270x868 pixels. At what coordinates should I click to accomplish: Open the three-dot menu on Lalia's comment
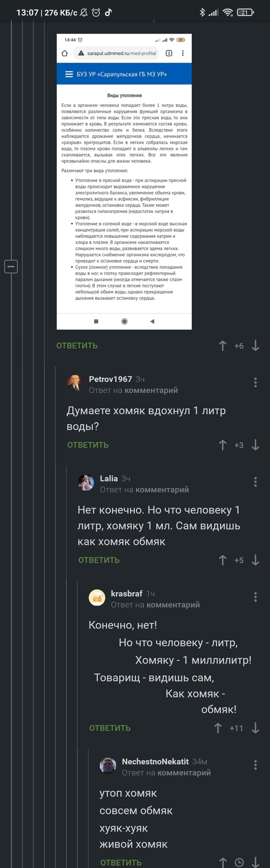[255, 482]
